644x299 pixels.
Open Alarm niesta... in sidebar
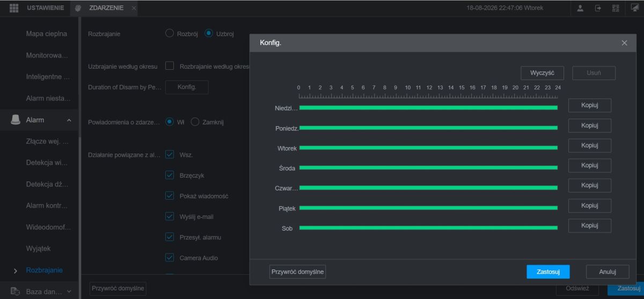tap(48, 98)
